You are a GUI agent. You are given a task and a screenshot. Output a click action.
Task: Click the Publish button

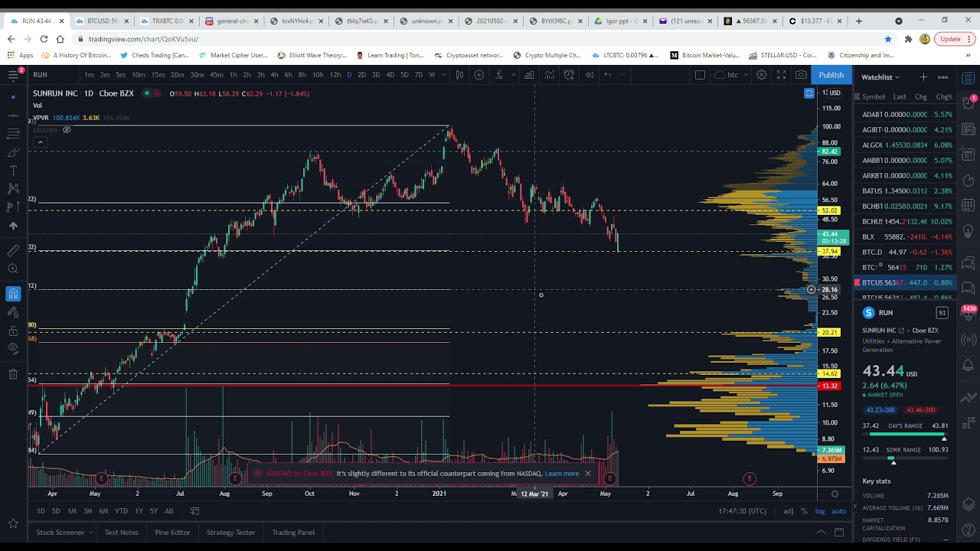[x=831, y=75]
